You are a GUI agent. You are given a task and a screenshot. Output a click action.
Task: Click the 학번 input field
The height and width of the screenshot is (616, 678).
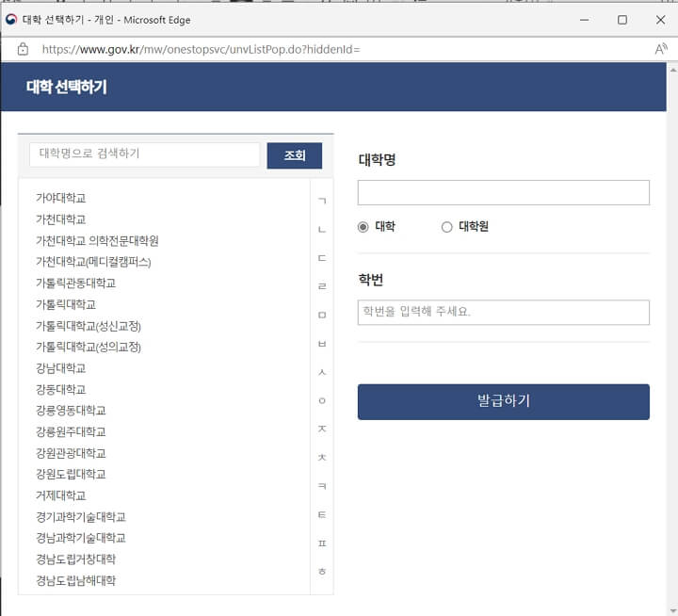(x=503, y=312)
